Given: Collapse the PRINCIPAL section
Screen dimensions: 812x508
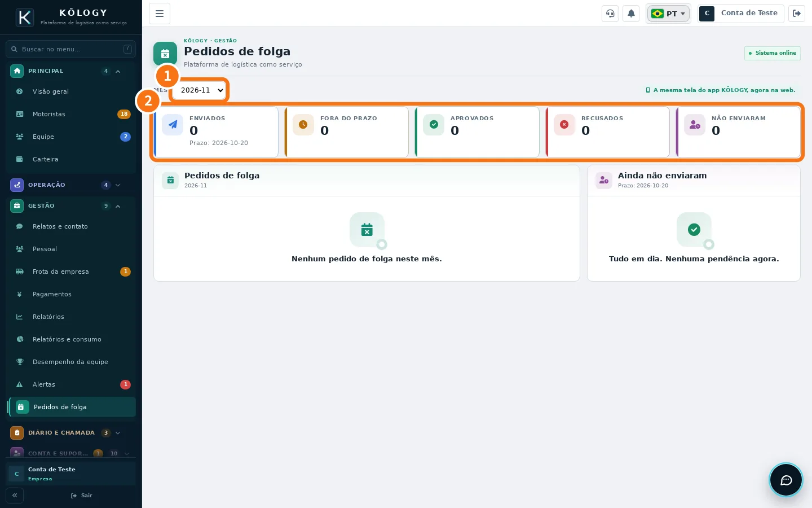Looking at the screenshot, I should tap(71, 71).
